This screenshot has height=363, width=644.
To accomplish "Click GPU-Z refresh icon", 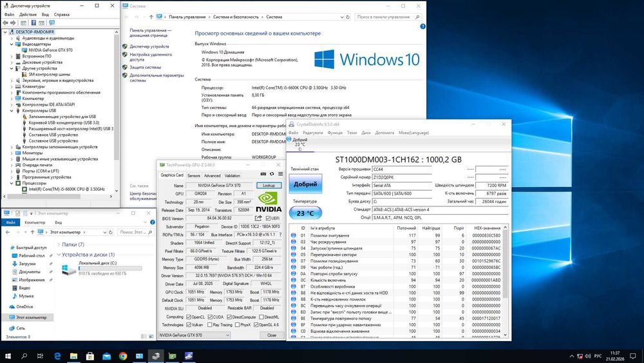I will 272,174.
